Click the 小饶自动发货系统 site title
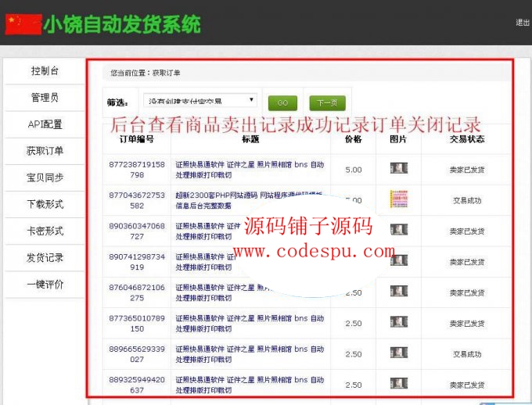Image resolution: width=532 pixels, height=405 pixels. point(122,24)
